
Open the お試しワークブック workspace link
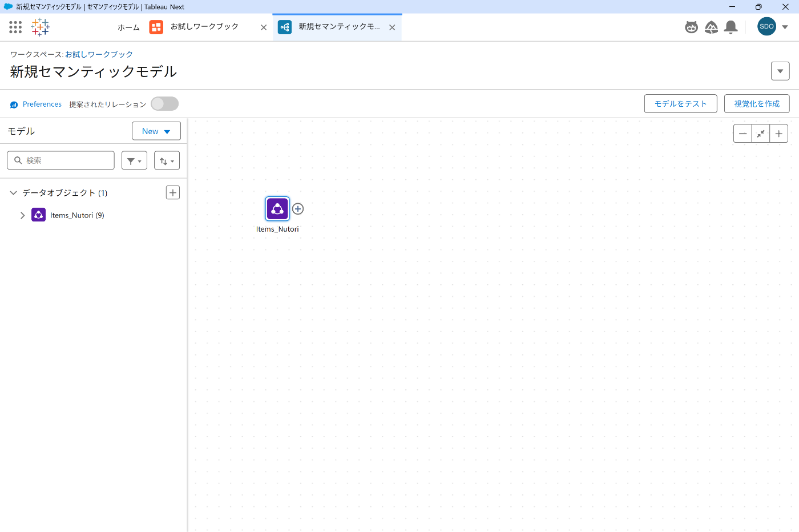99,54
